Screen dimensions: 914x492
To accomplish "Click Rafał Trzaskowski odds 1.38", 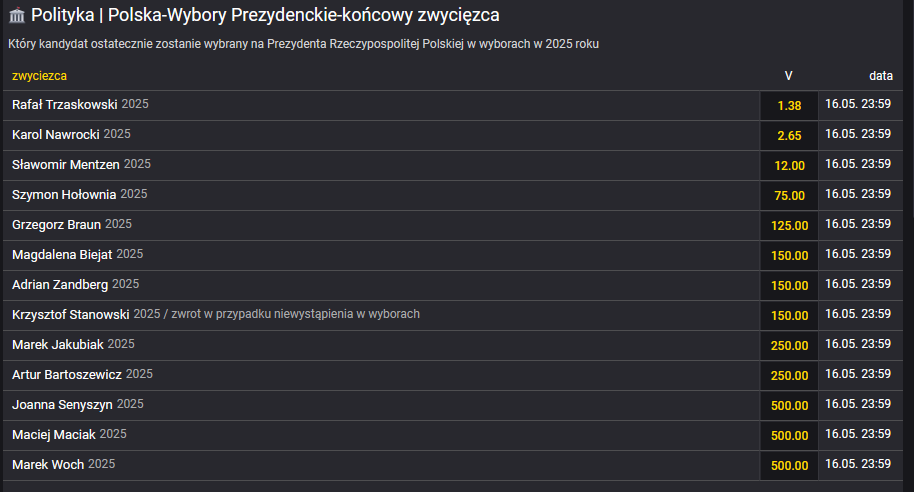I will (x=789, y=105).
